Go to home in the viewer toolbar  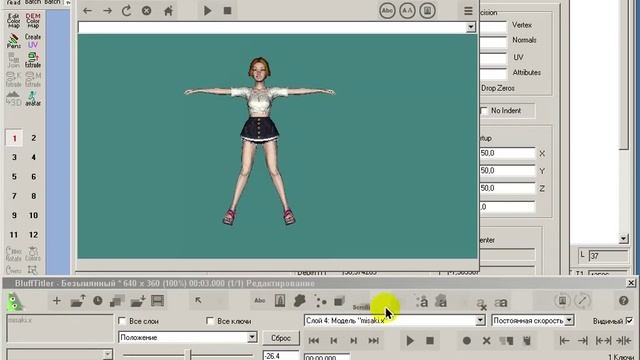point(168,11)
